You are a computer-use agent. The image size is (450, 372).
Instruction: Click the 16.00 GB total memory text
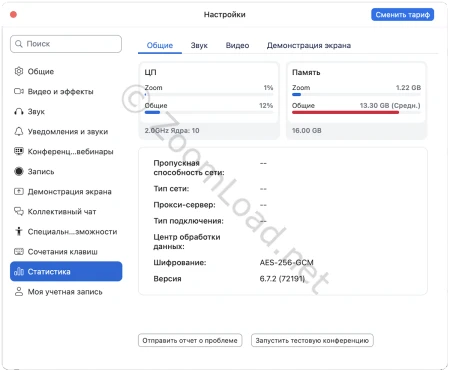click(x=307, y=131)
